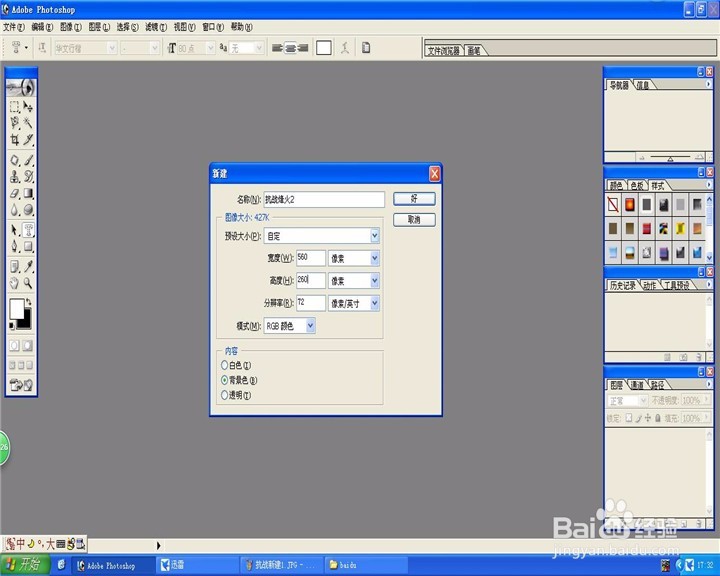
Task: Open the 滤镜 menu
Action: (156, 27)
